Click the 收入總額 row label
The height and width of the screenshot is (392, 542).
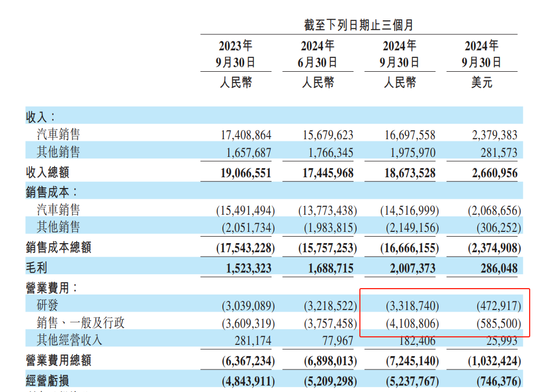tap(48, 172)
